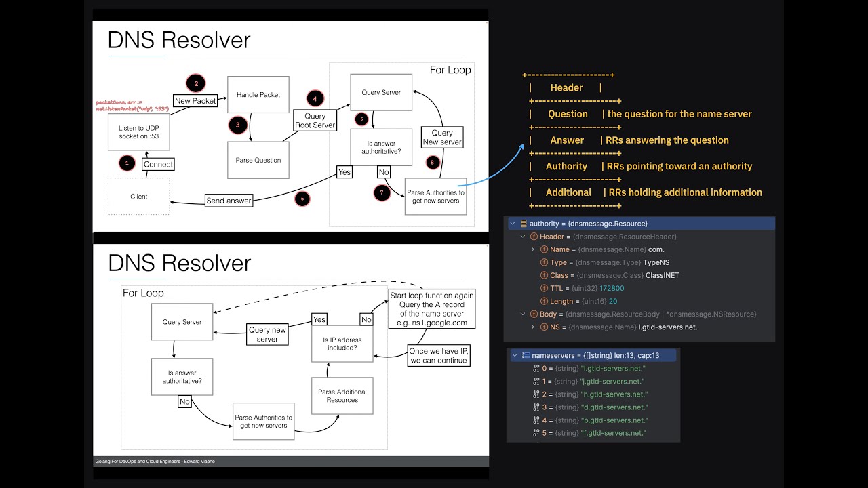Select the Name value 'com.'
Screen dimensions: 868x488
656,249
